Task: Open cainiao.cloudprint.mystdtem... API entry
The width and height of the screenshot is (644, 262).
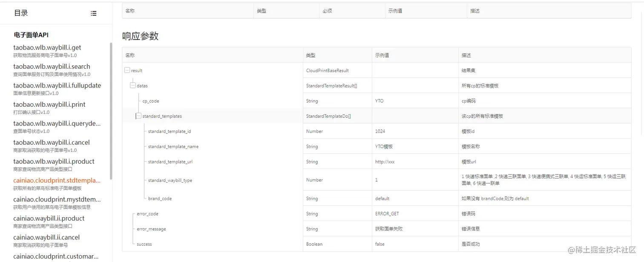Action: point(57,199)
